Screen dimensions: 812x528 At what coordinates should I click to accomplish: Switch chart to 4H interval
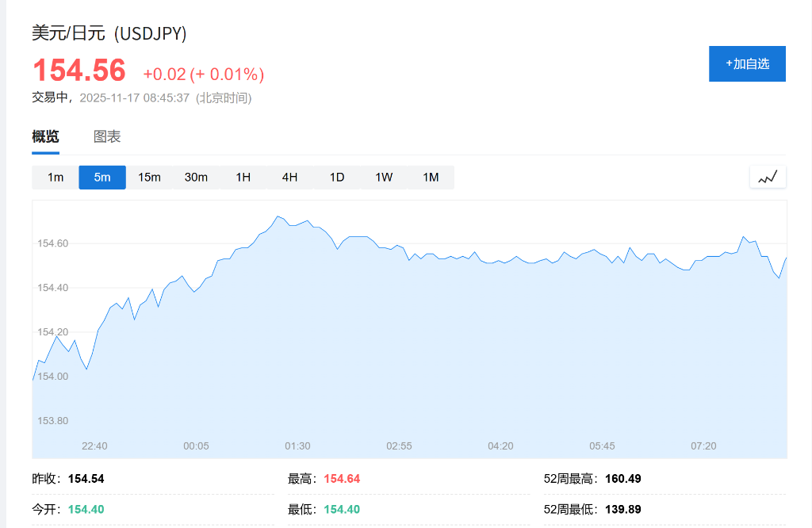pos(289,178)
